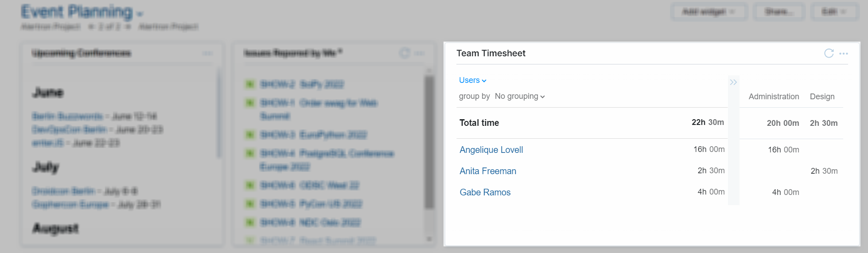
Task: Open the Add widget dropdown button
Action: (x=708, y=12)
